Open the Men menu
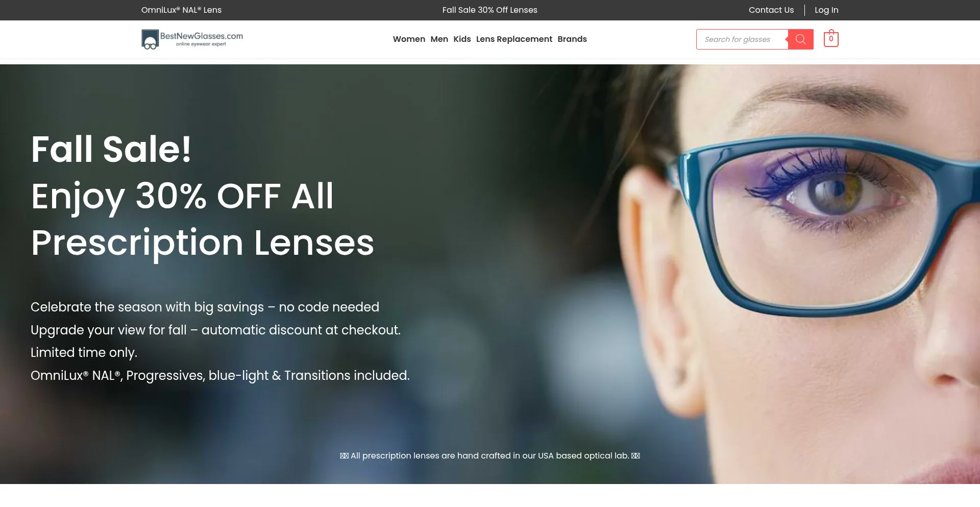Viewport: 980px width, 507px height. point(439,39)
